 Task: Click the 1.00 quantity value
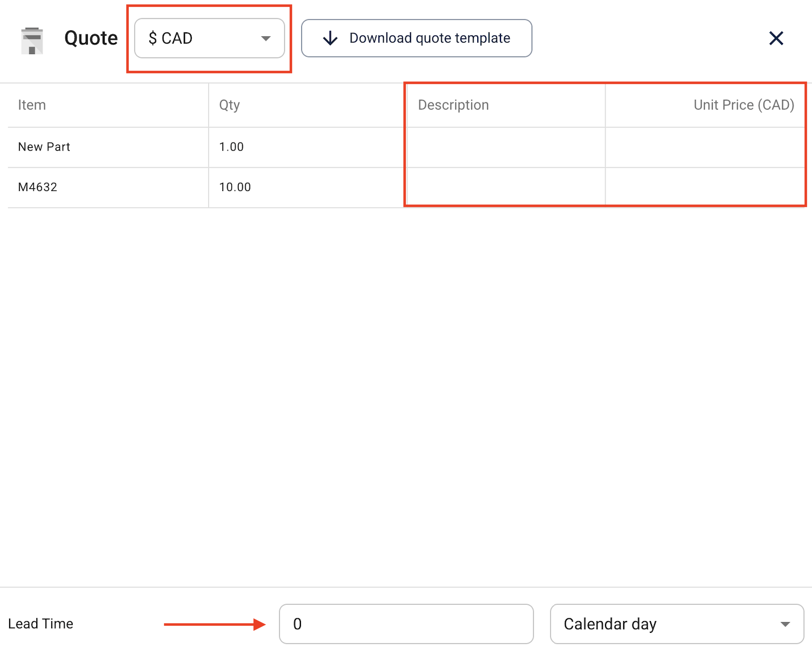tap(231, 147)
